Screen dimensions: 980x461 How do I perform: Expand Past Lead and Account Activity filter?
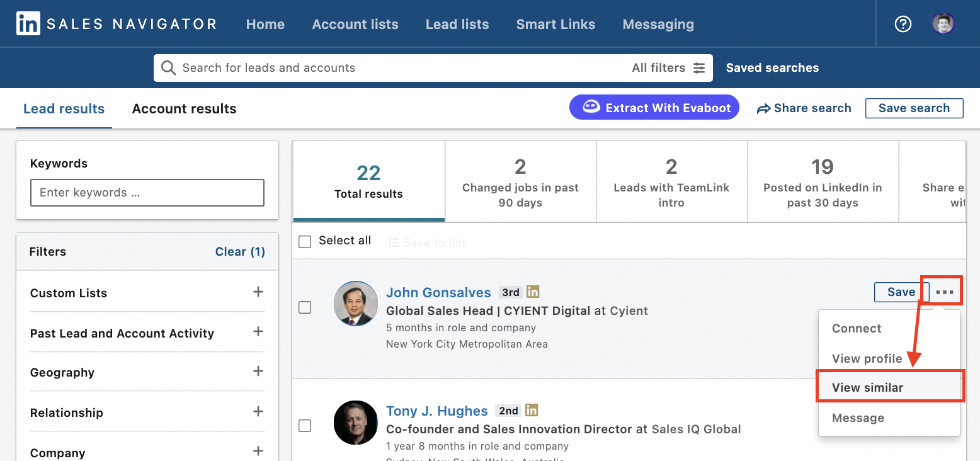tap(258, 331)
